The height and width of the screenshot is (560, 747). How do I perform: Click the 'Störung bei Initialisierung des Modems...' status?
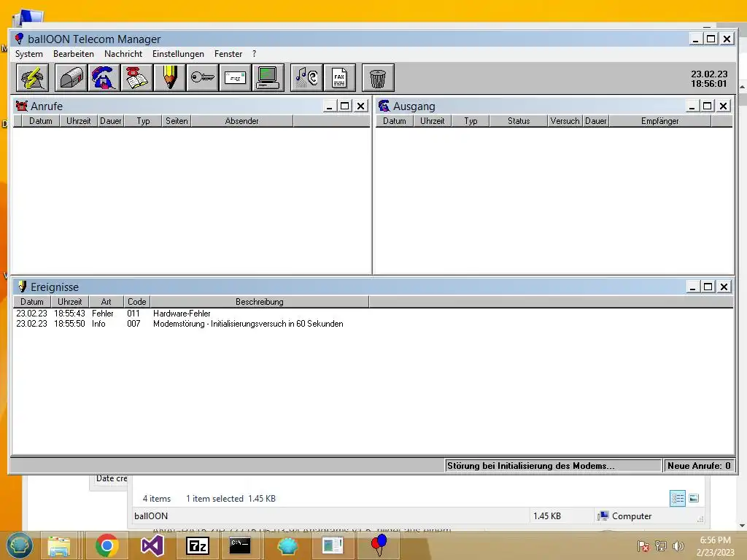pyautogui.click(x=553, y=466)
